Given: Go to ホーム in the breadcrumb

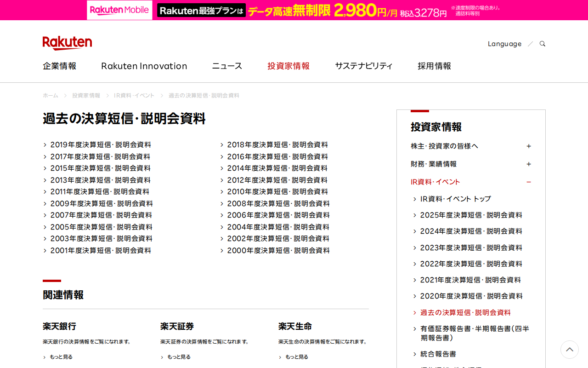Looking at the screenshot, I should pyautogui.click(x=51, y=96).
